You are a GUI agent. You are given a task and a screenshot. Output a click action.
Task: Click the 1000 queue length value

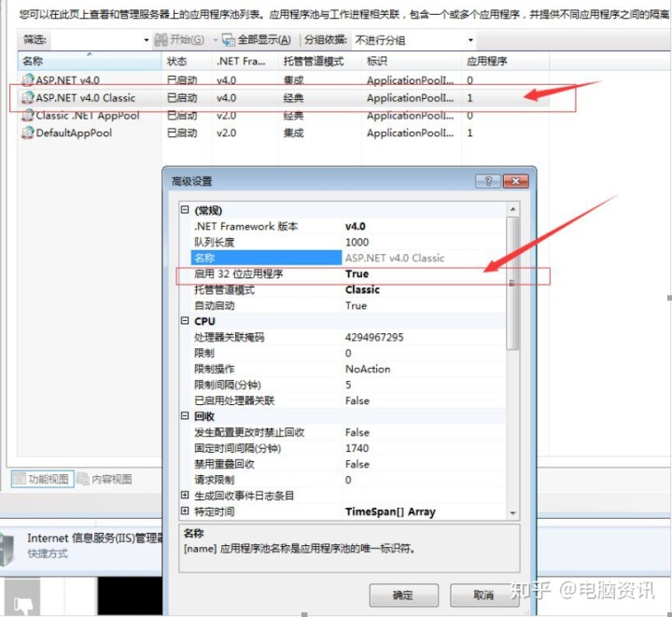[x=357, y=242]
